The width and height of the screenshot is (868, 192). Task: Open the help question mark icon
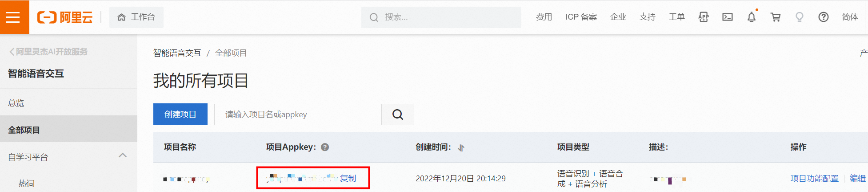(824, 17)
